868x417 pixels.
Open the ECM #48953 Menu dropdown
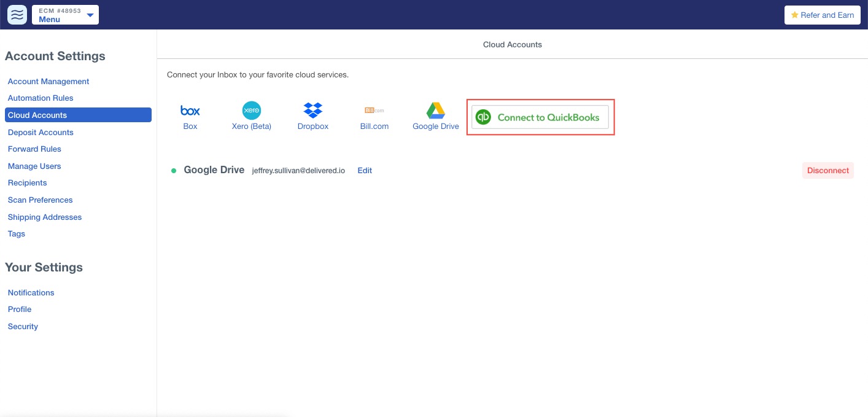(65, 15)
